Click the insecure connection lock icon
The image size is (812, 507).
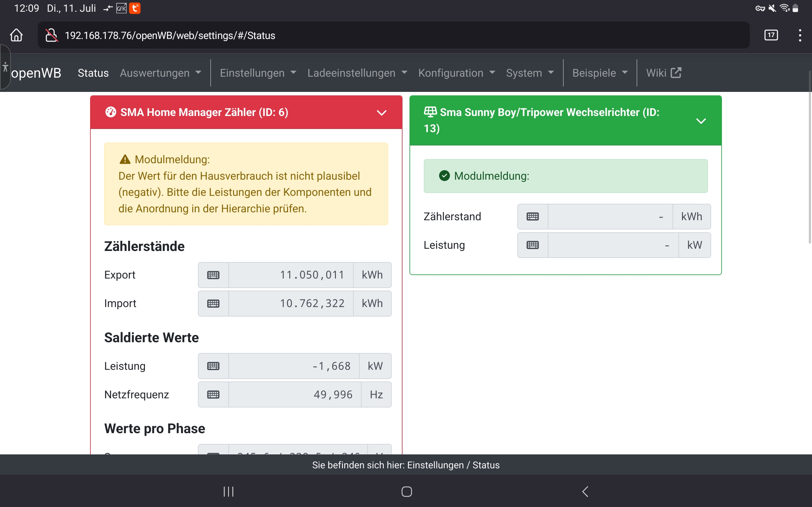pos(51,35)
